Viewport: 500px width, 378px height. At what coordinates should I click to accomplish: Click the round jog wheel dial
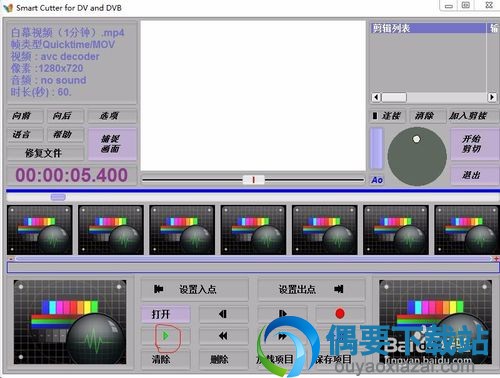[417, 156]
